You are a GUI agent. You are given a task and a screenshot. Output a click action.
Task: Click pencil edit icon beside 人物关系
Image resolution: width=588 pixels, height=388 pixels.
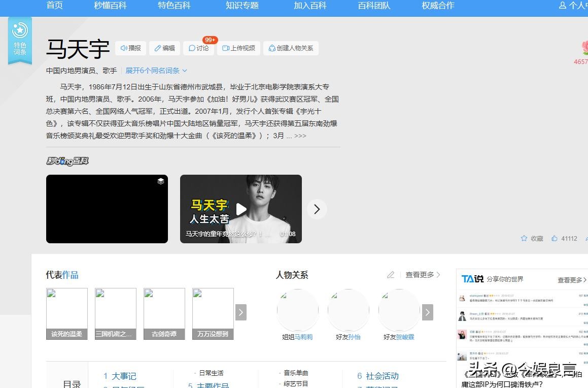point(390,275)
